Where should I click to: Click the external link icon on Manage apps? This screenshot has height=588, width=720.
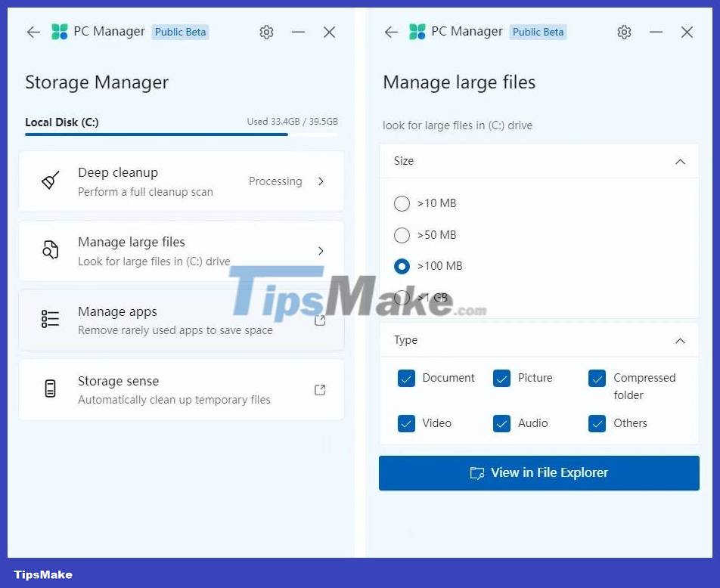(320, 320)
